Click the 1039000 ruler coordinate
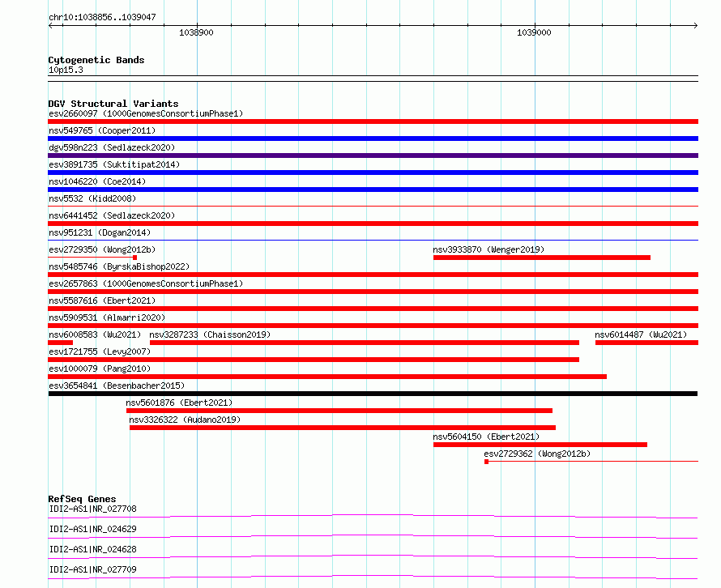This screenshot has height=588, width=721. coord(534,32)
